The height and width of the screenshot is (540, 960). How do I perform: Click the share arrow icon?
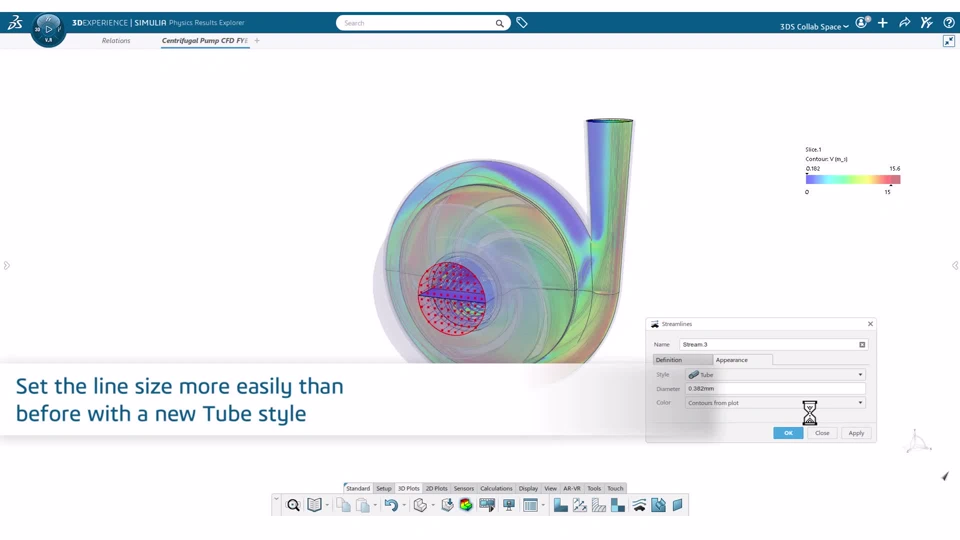(905, 23)
